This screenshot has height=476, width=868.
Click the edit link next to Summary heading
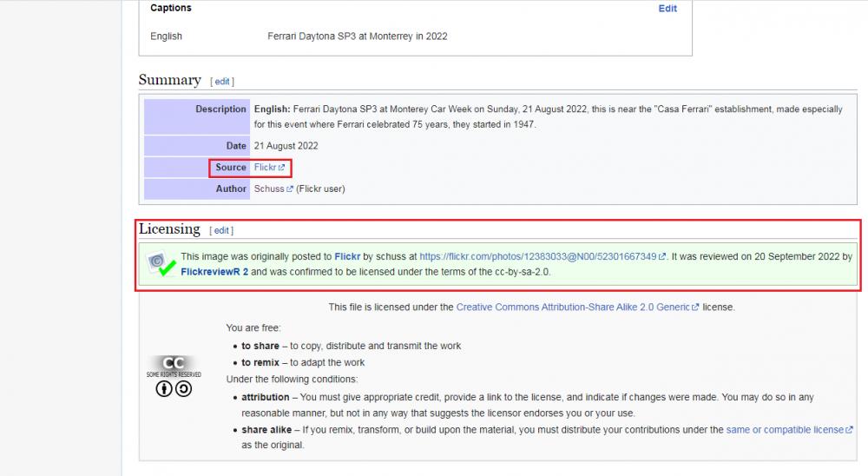[221, 82]
